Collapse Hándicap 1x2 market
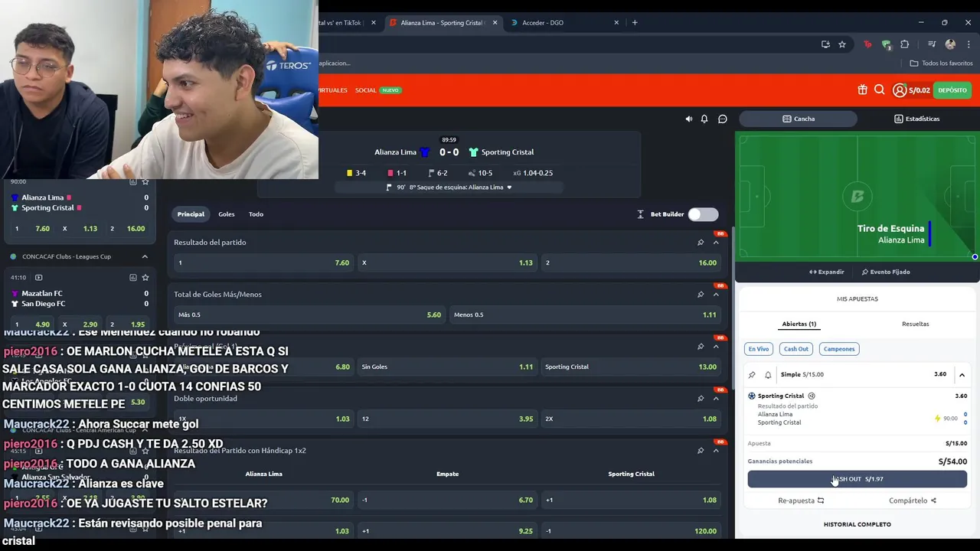The image size is (980, 551). (x=716, y=451)
